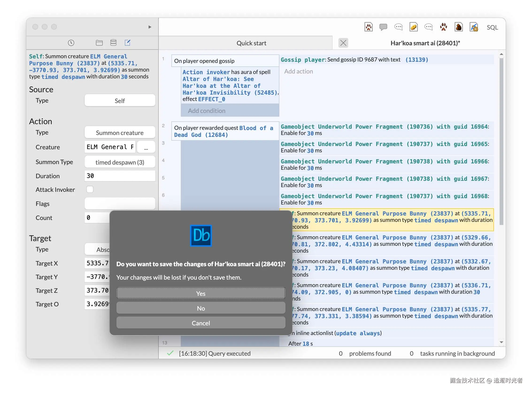
Task: Click the Creature 'ELM General' input field
Action: 110,147
